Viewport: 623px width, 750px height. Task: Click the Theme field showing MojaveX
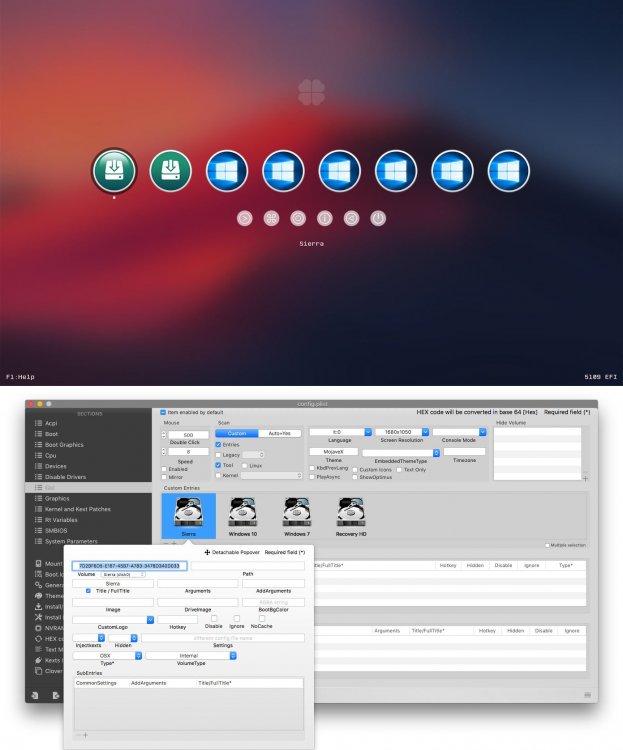(x=334, y=452)
